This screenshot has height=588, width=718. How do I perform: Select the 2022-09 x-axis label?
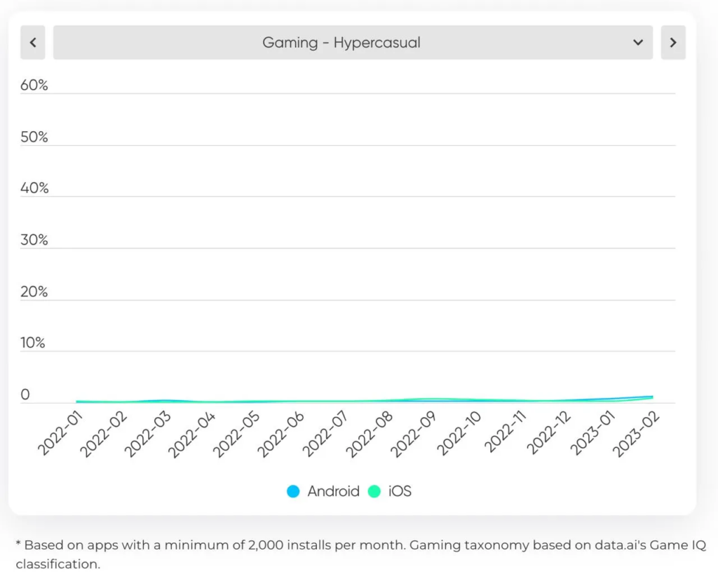tap(413, 435)
